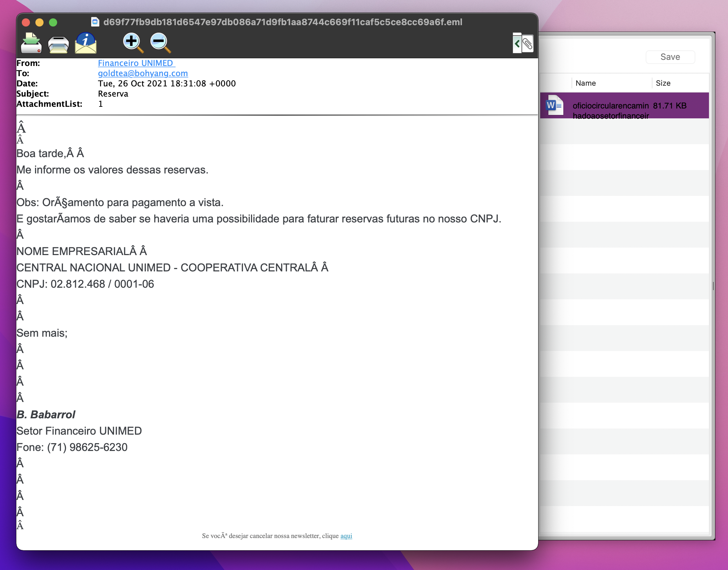Click the Word document icon of attachment

coord(554,105)
